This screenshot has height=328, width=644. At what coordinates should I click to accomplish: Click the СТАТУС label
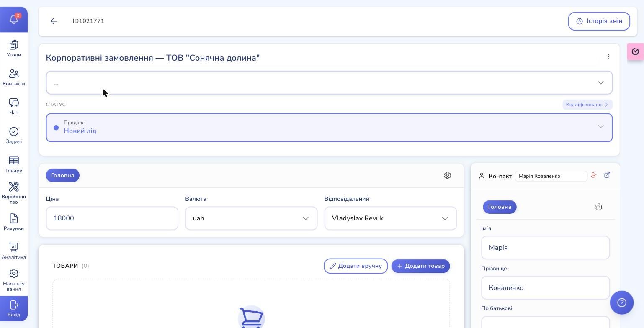(x=56, y=105)
